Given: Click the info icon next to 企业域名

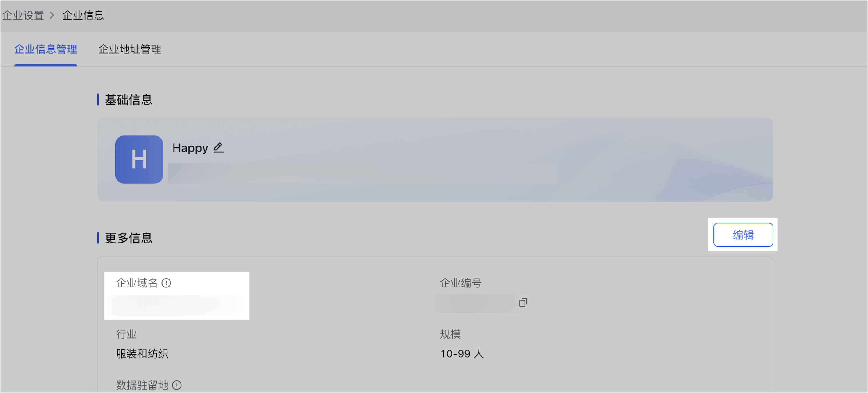Looking at the screenshot, I should [166, 283].
